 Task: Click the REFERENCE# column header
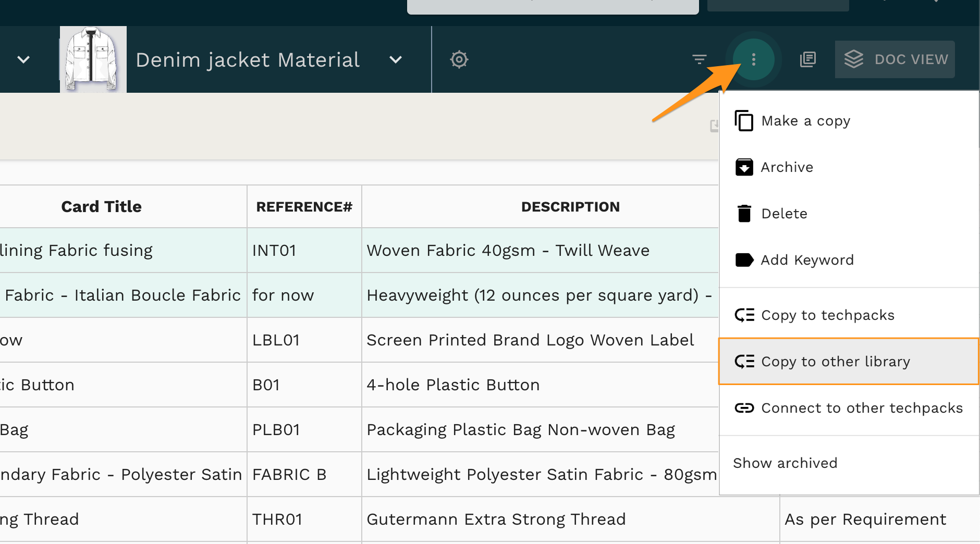click(304, 207)
